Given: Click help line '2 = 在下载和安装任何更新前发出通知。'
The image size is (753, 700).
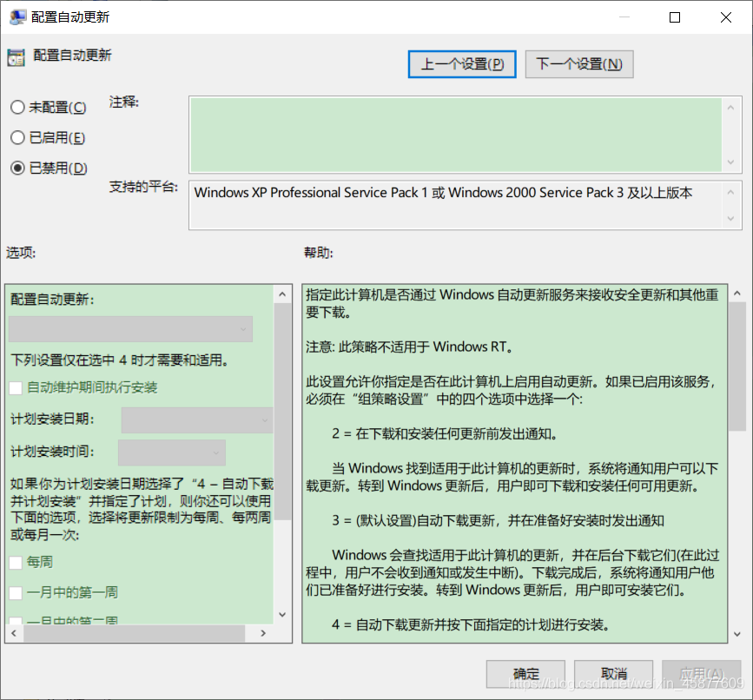Looking at the screenshot, I should pyautogui.click(x=445, y=434).
